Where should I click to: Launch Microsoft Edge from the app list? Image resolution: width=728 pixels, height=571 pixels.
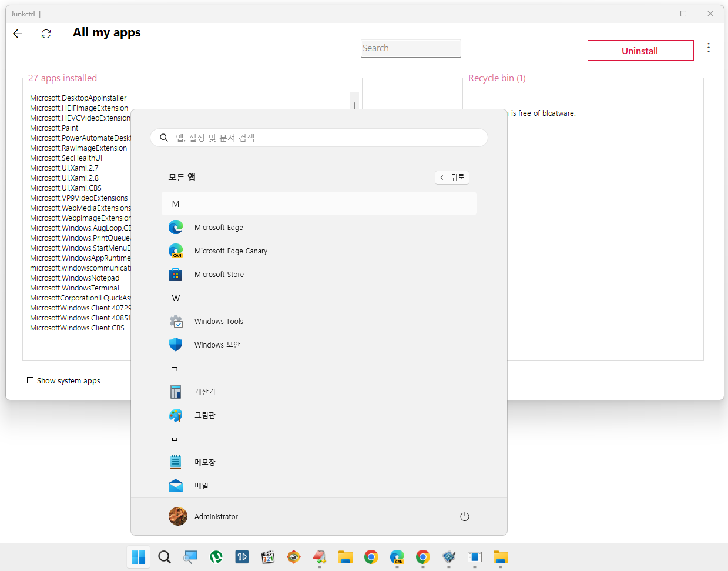[319, 227]
